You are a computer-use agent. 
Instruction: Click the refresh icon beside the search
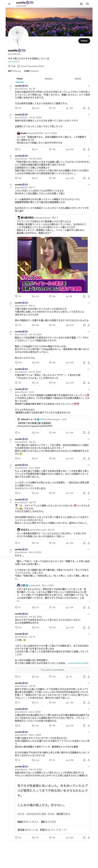(81, 4)
